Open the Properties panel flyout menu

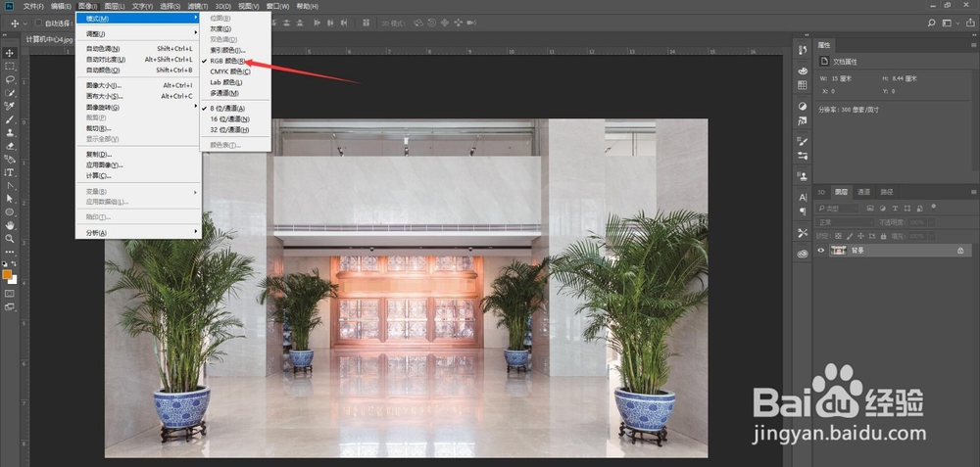tap(974, 45)
